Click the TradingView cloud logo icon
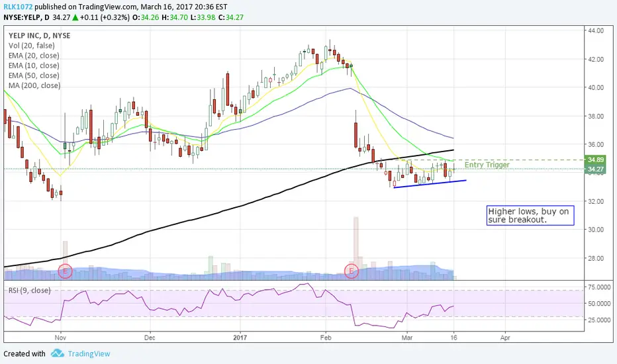This screenshot has height=364, width=617. pyautogui.click(x=58, y=353)
